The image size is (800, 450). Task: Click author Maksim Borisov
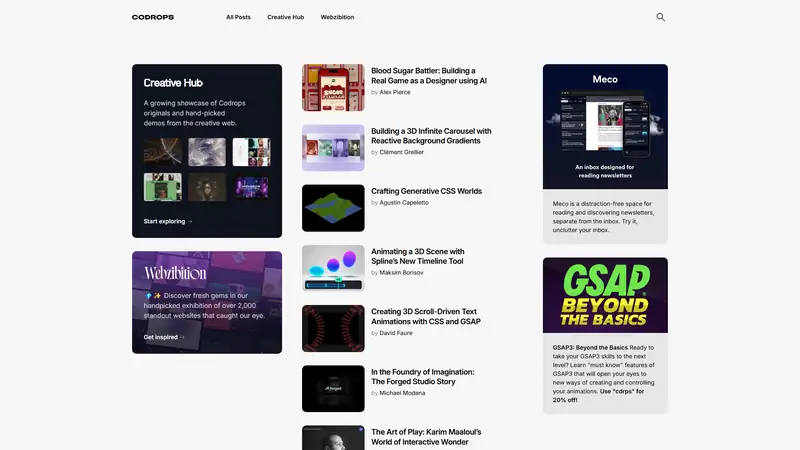tap(401, 272)
